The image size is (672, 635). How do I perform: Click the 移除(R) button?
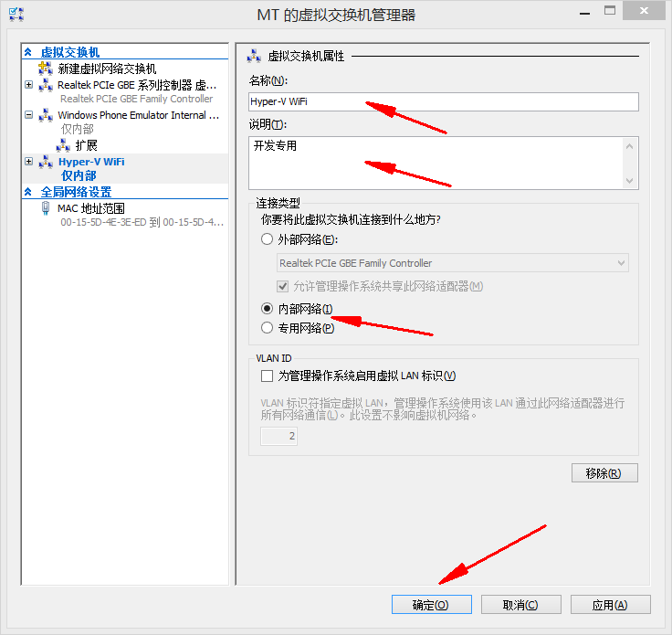(604, 473)
